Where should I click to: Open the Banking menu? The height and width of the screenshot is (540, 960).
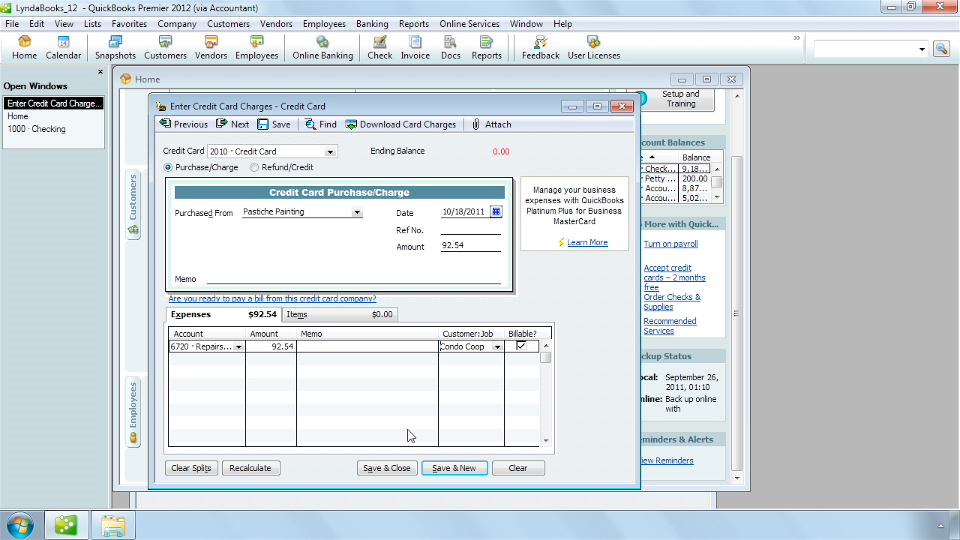click(372, 24)
